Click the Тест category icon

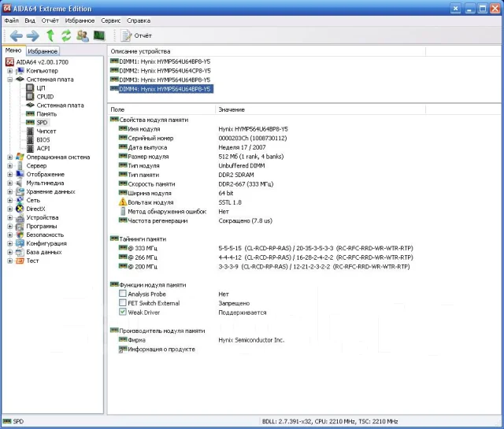coord(20,261)
